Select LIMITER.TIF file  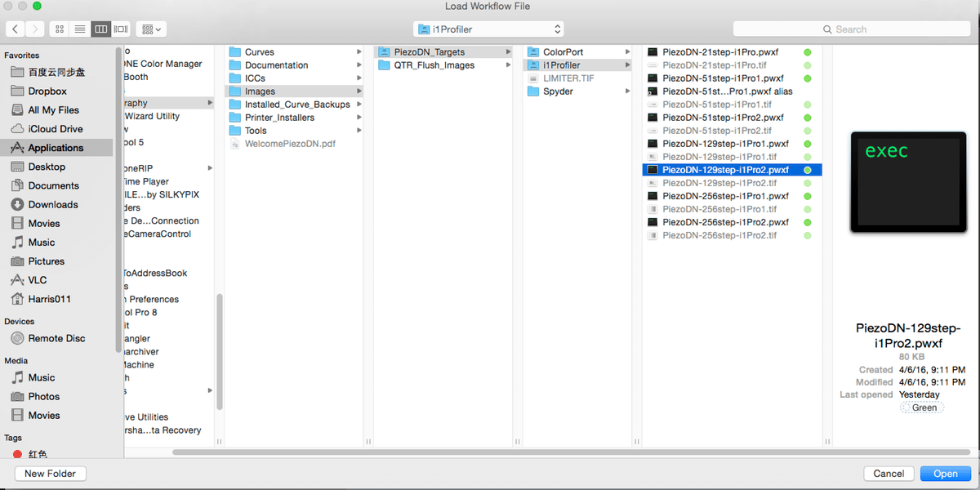pos(568,78)
